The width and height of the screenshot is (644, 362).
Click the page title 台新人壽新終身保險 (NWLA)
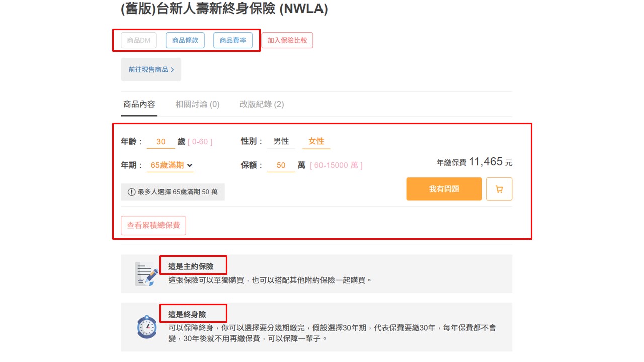click(x=224, y=8)
